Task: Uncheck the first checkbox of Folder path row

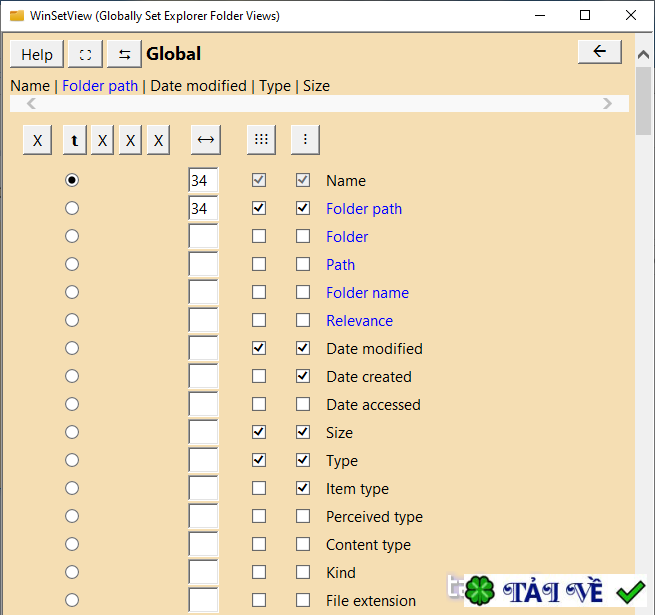Action: (x=259, y=208)
